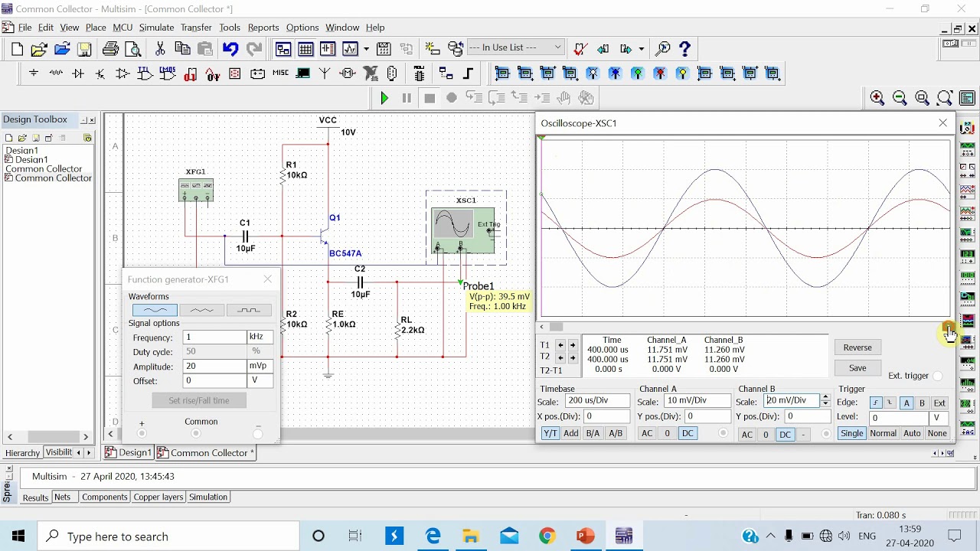This screenshot has height=551, width=980.
Task: Open the Amplitude unit mVp dropdown
Action: point(260,367)
